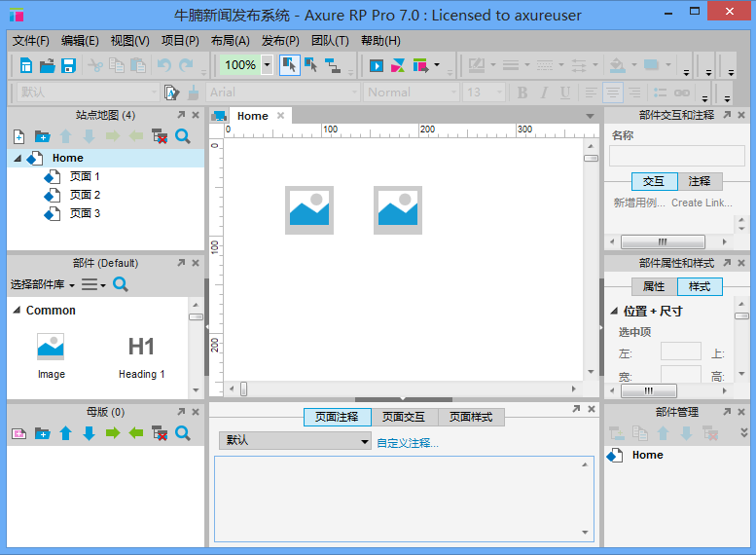Switch to the 属性 tab
756x555 pixels.
654,286
